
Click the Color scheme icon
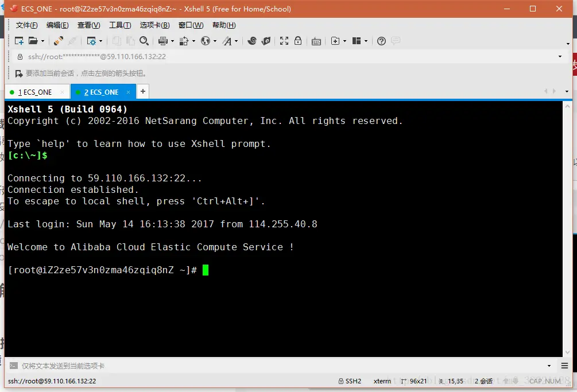click(184, 41)
